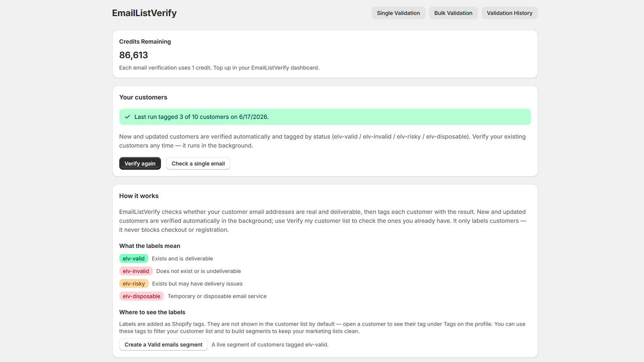The width and height of the screenshot is (644, 362).
Task: Click the EmailListVerify app title
Action: (x=144, y=13)
